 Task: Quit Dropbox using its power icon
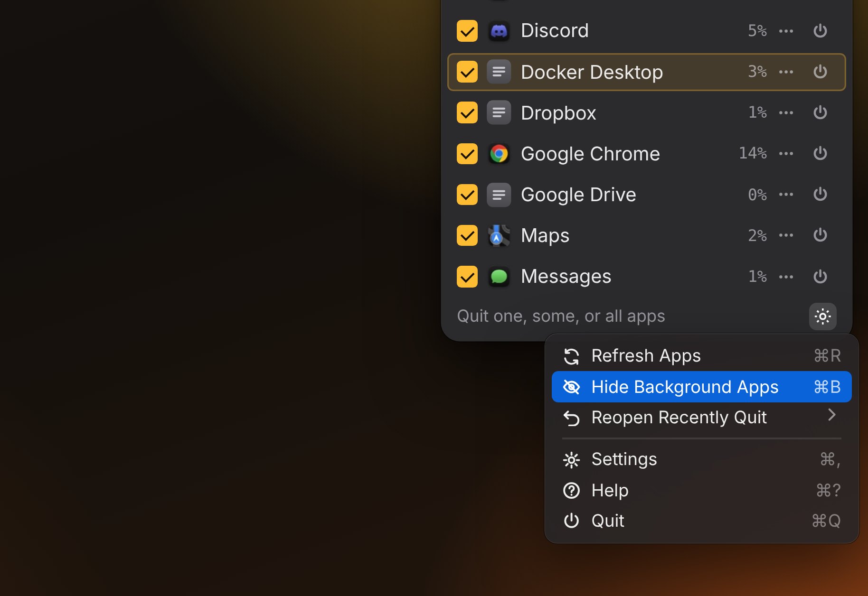click(820, 112)
